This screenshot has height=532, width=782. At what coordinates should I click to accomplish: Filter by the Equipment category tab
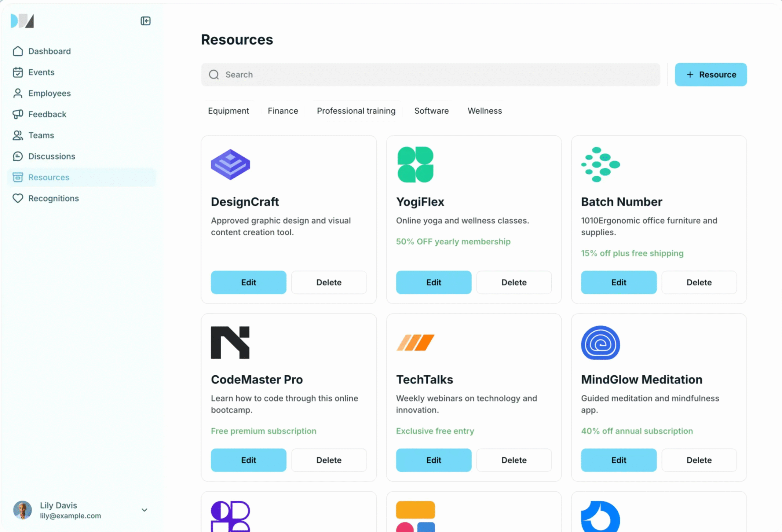pyautogui.click(x=228, y=111)
